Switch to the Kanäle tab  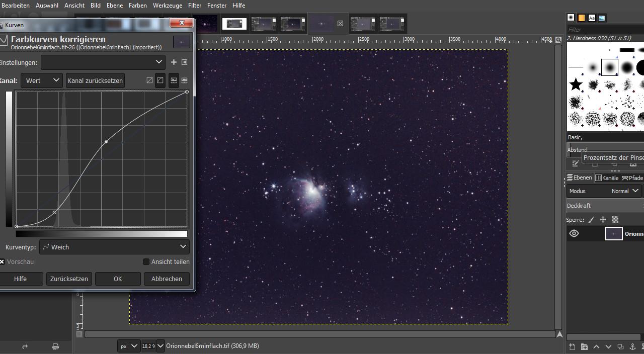[607, 178]
